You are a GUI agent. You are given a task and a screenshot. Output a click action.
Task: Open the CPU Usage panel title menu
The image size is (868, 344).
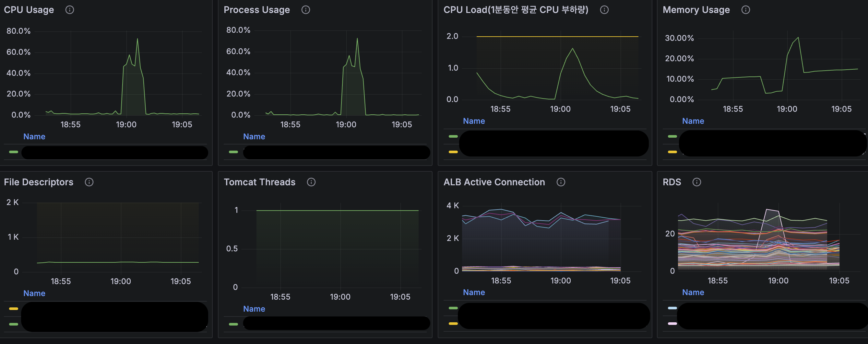click(x=29, y=10)
